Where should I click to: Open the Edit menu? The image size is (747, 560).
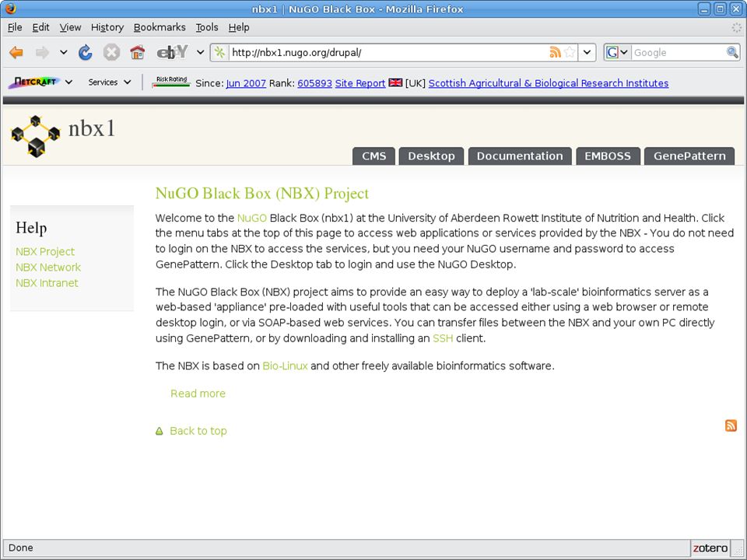[x=40, y=28]
